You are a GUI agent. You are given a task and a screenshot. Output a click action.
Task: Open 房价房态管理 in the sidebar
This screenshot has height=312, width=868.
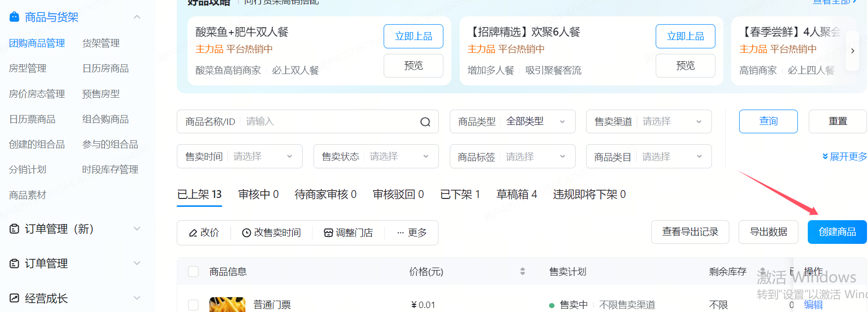pos(37,94)
